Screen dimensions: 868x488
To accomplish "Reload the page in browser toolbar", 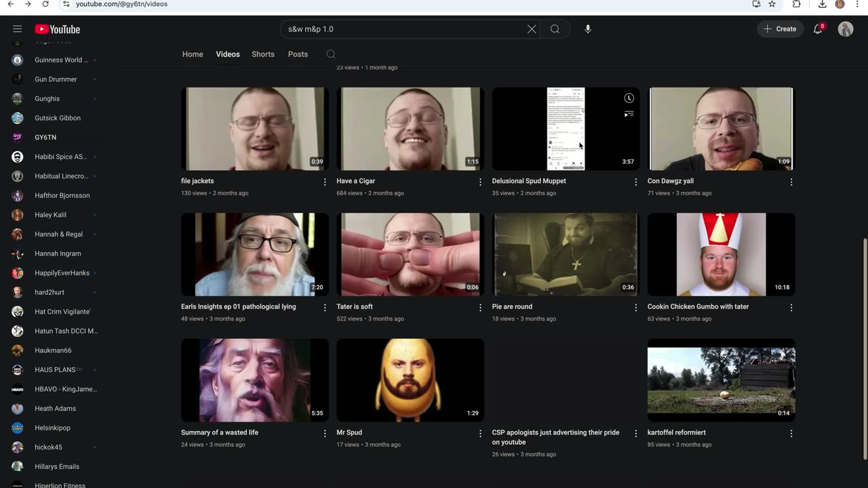I will (x=45, y=4).
